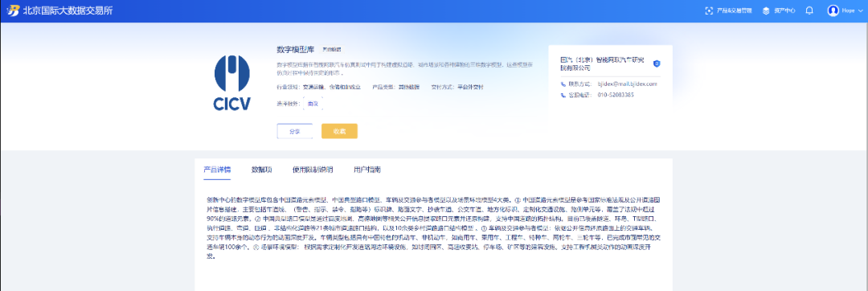Open 资产中心 menu text
This screenshot has height=291, width=868.
pos(784,10)
